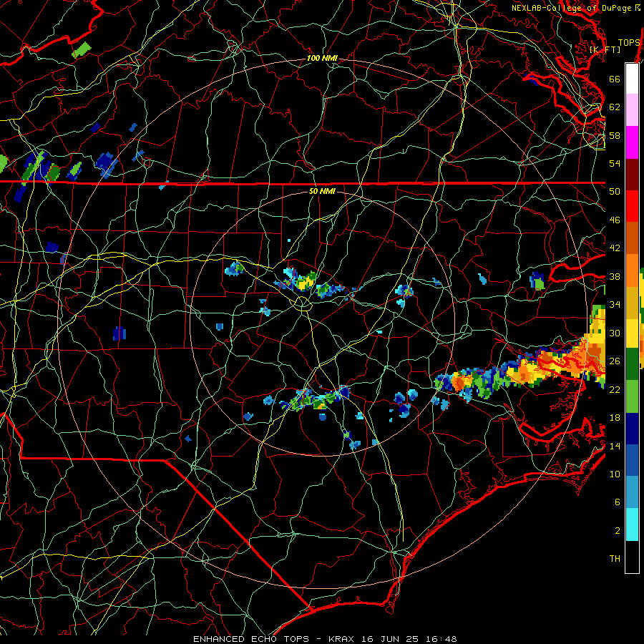Viewport: 644px width, 644px height.
Task: Click the cyan legend color band
Action: 632,525
